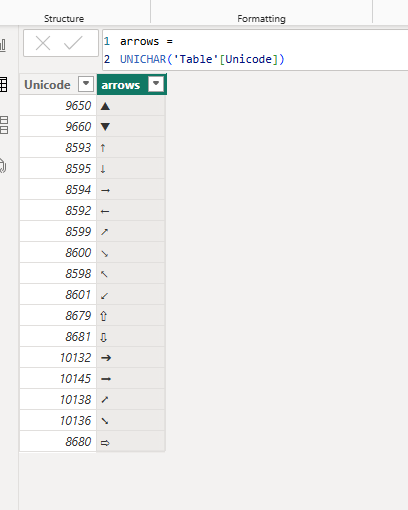408x510 pixels.
Task: Select the cell with value 10132
Action: [x=58, y=358]
